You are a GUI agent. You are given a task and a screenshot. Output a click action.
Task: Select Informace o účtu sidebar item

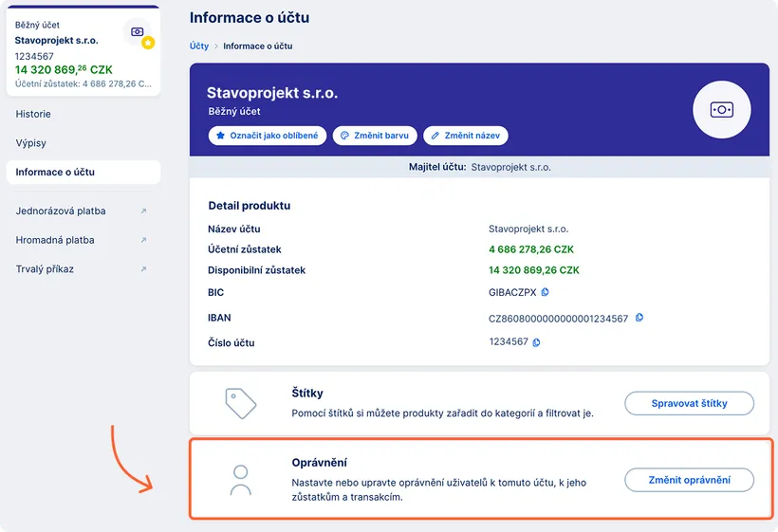click(55, 173)
